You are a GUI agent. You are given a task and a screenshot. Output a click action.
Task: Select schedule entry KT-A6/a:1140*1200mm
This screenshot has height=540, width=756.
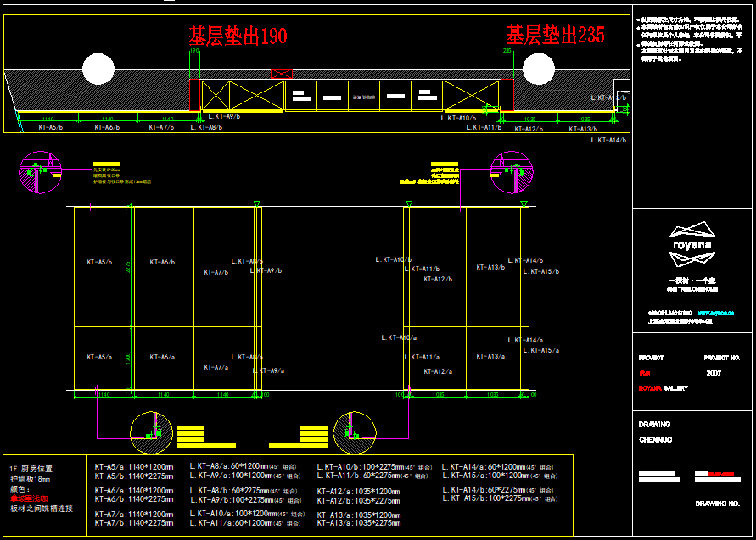pos(134,490)
